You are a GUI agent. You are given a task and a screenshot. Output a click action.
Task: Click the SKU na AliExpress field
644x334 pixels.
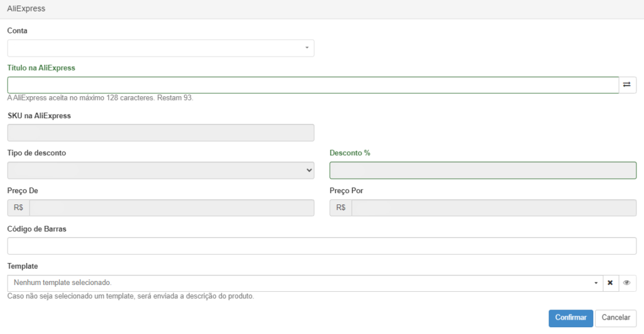pos(160,133)
